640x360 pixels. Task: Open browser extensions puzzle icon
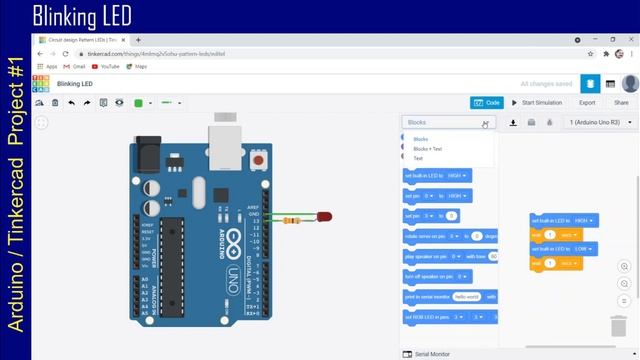[606, 54]
